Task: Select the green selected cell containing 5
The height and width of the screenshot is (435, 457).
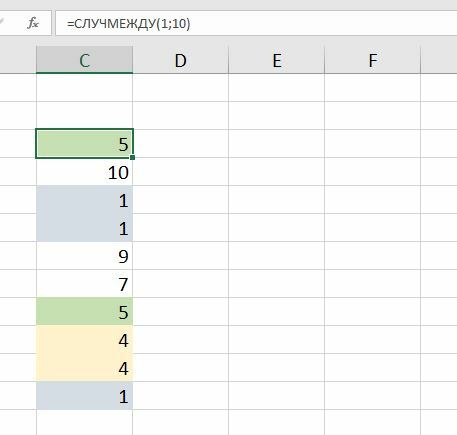Action: (x=84, y=144)
